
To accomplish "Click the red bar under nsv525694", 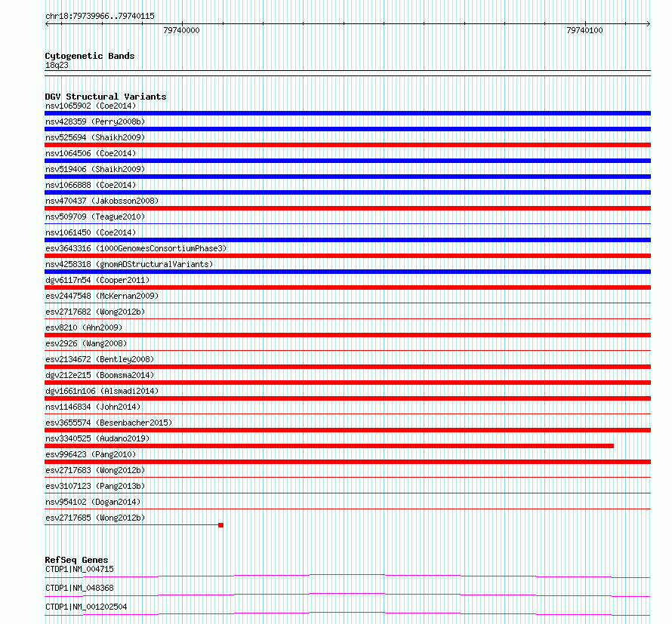I will pos(347,145).
